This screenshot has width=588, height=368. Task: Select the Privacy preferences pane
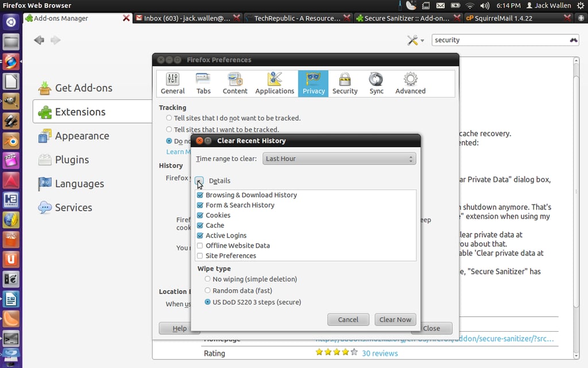click(313, 83)
